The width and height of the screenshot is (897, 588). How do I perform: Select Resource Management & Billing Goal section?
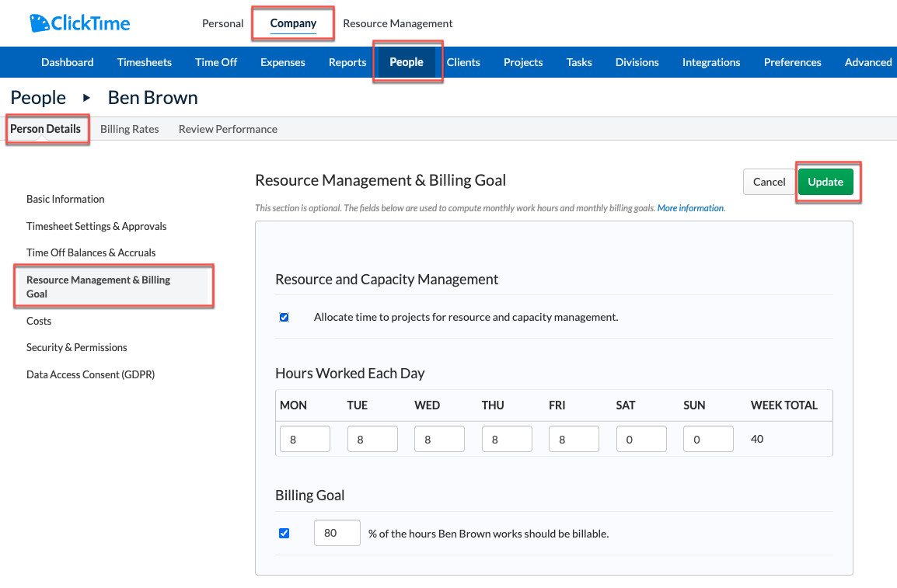(x=113, y=287)
